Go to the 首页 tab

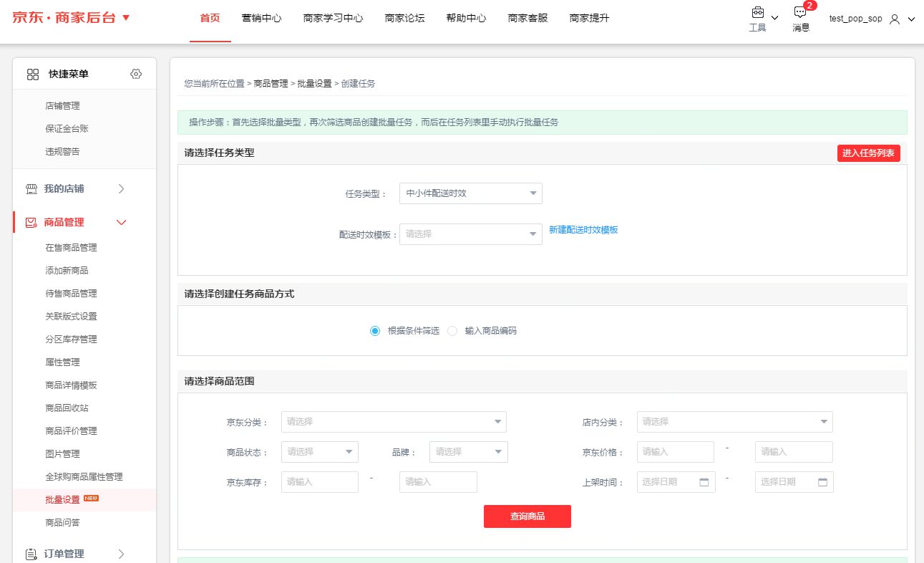pyautogui.click(x=210, y=19)
